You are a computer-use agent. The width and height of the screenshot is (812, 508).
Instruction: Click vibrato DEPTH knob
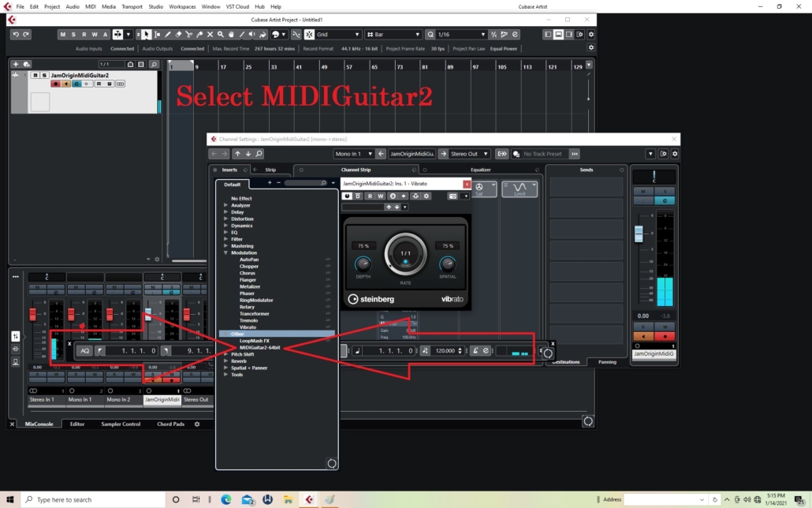tap(363, 263)
